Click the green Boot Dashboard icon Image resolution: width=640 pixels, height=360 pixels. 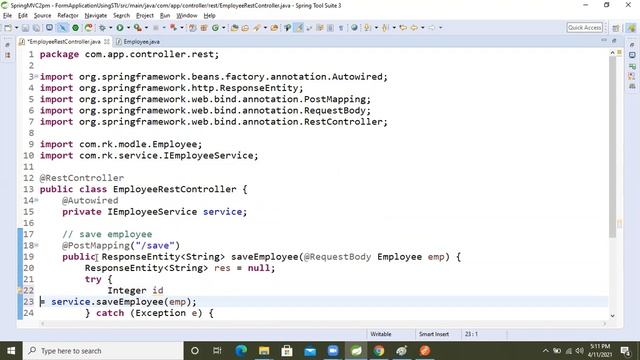coord(76,28)
